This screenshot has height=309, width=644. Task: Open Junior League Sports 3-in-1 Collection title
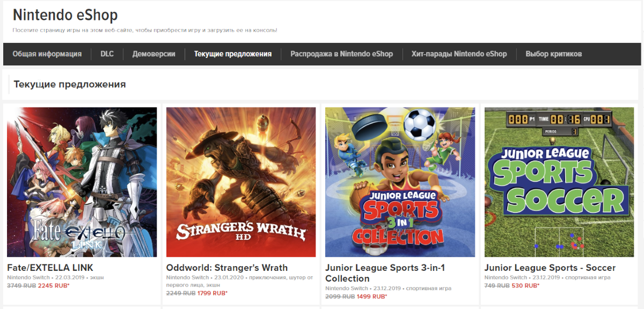[x=385, y=273]
